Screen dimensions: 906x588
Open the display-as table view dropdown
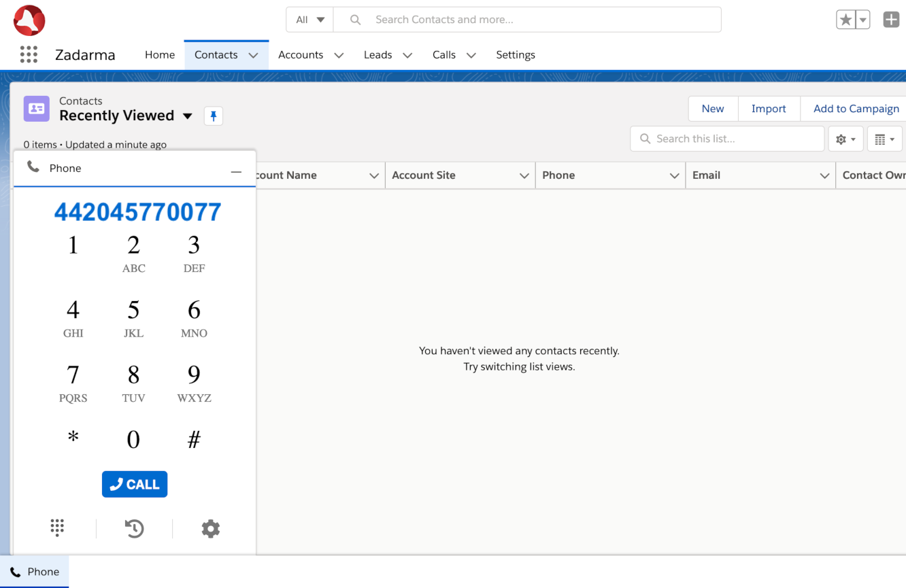click(884, 139)
